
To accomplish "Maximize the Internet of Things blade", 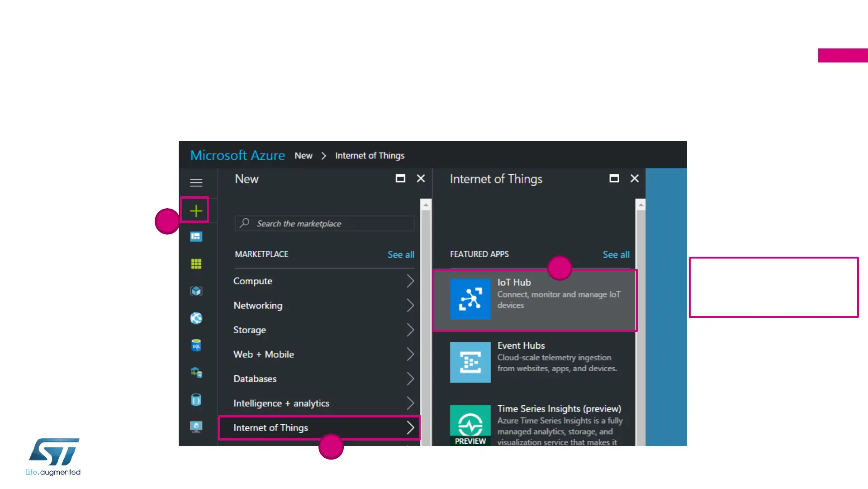I will pos(614,178).
